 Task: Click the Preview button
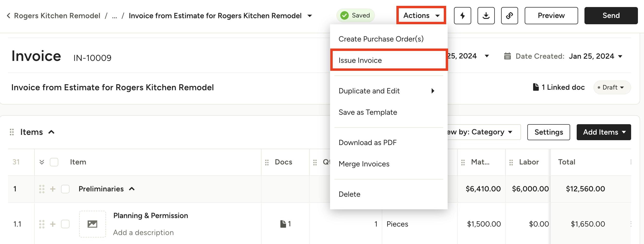coord(551,16)
